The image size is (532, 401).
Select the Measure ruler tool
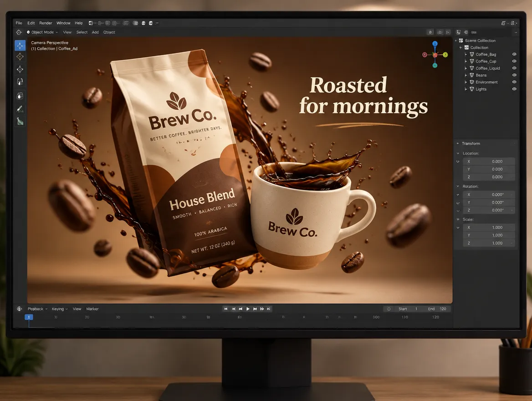[20, 121]
